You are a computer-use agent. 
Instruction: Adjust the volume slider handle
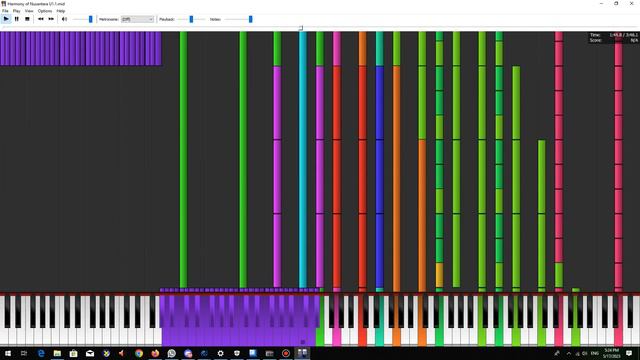pyautogui.click(x=91, y=19)
